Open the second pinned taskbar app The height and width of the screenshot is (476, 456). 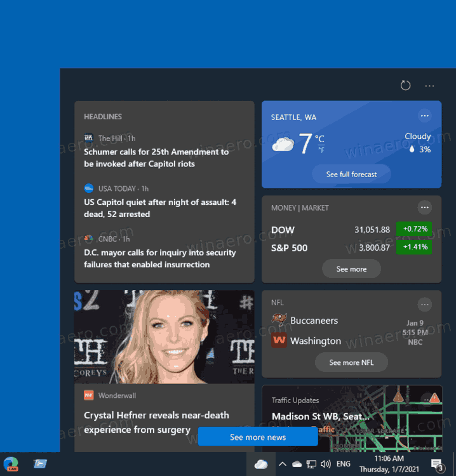coord(40,464)
